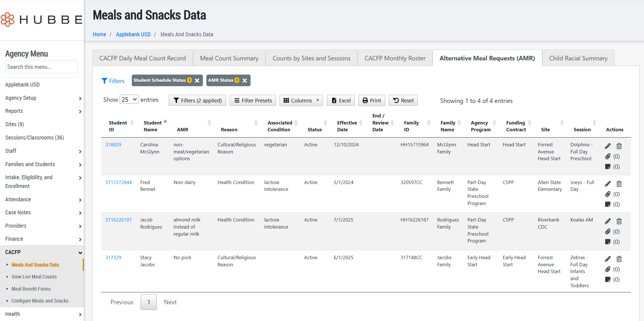Open notes icon for Stacy Jacobs row
This screenshot has height=321, width=644.
608,280
